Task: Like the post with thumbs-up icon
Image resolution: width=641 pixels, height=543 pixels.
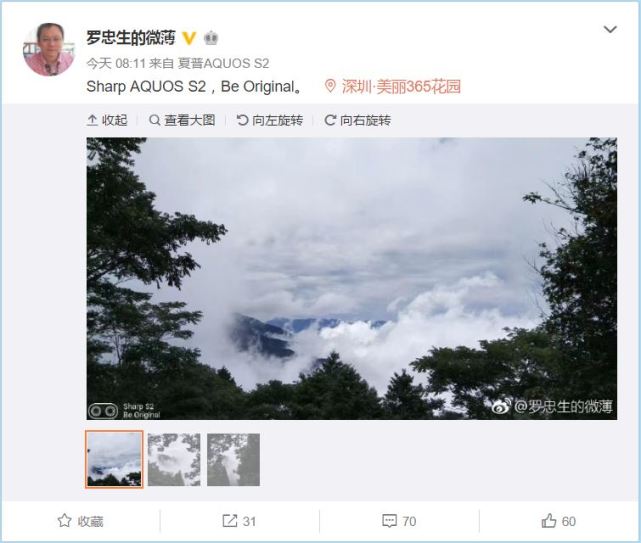Action: (x=549, y=521)
